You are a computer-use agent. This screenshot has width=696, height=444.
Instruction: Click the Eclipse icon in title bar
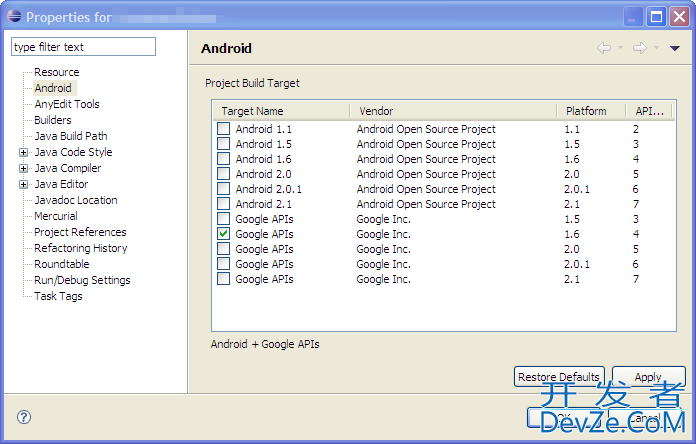pos(14,16)
